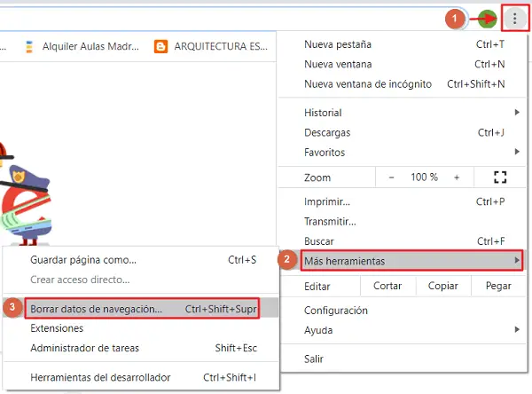The width and height of the screenshot is (532, 394).
Task: Click the orange Blogger bookmark icon
Action: pyautogui.click(x=160, y=46)
